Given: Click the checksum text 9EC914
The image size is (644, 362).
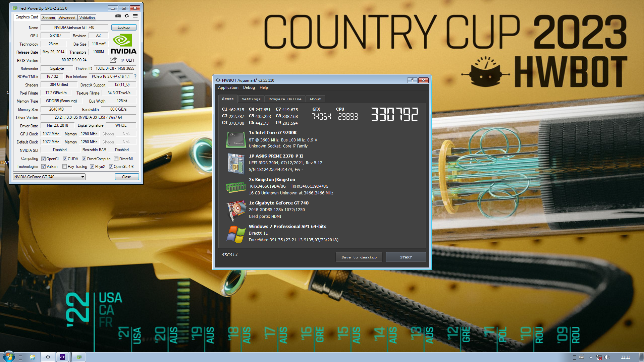Looking at the screenshot, I should coord(229,255).
